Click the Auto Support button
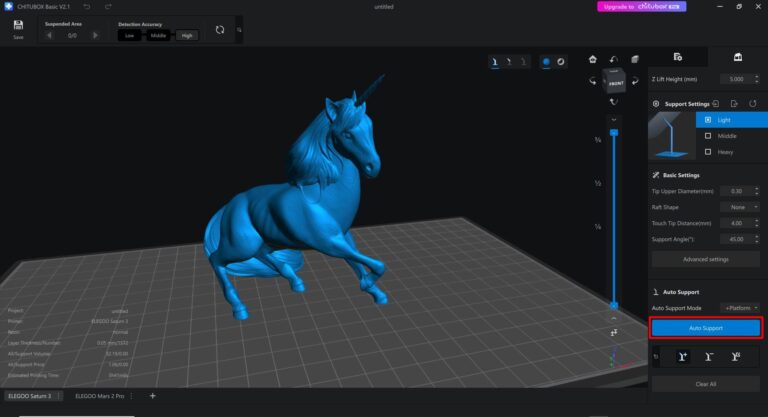The image size is (768, 417). 706,328
